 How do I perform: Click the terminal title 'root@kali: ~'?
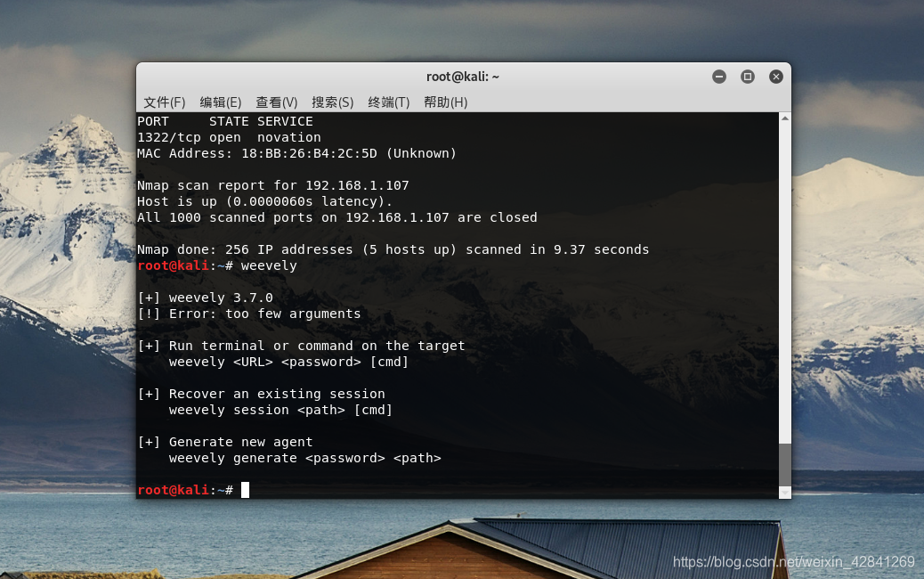463,77
